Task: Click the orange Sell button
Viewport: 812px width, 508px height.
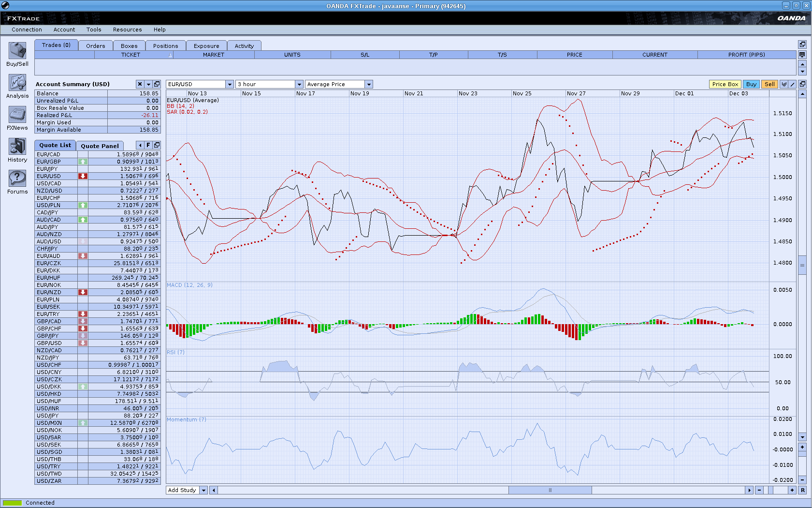Action: [x=769, y=84]
